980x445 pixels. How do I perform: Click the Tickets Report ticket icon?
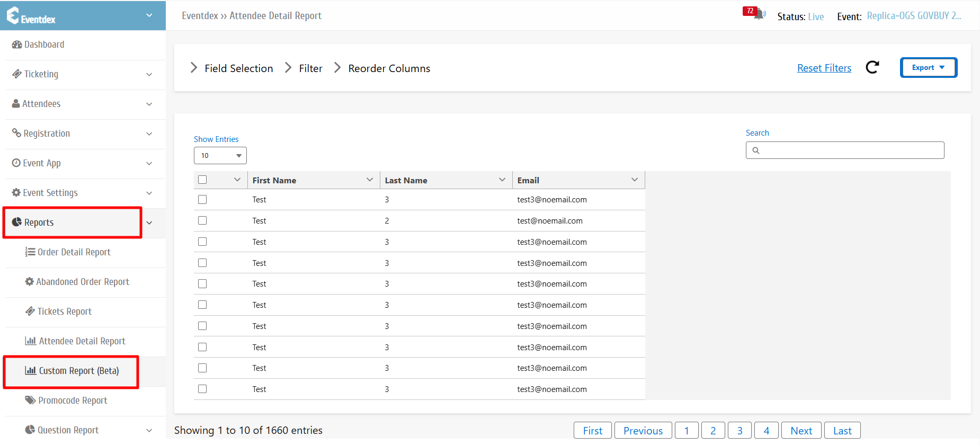pyautogui.click(x=30, y=311)
